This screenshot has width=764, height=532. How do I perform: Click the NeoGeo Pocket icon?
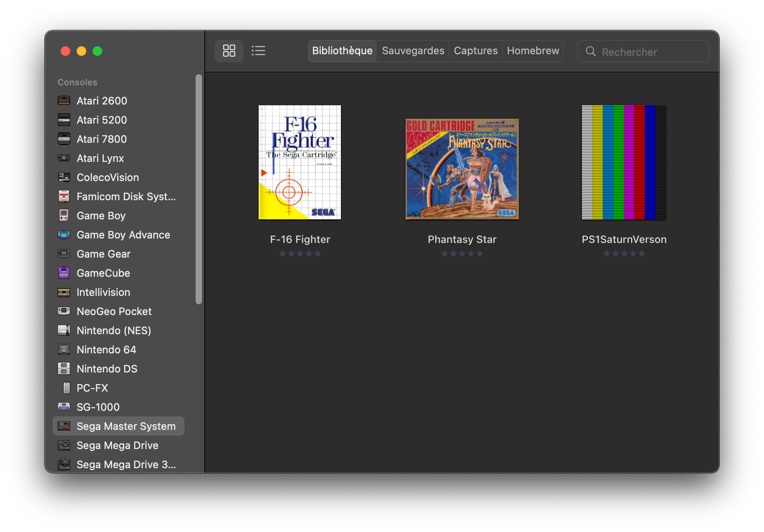[x=64, y=311]
